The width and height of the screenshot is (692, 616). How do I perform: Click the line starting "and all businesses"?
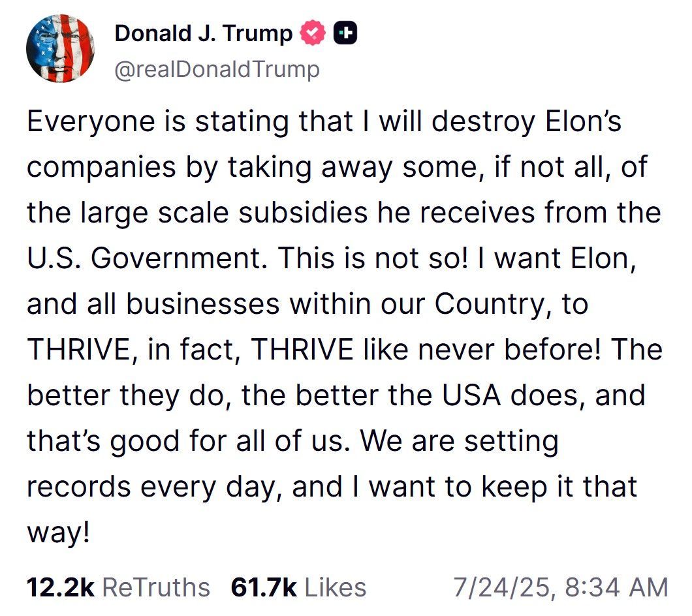307,305
